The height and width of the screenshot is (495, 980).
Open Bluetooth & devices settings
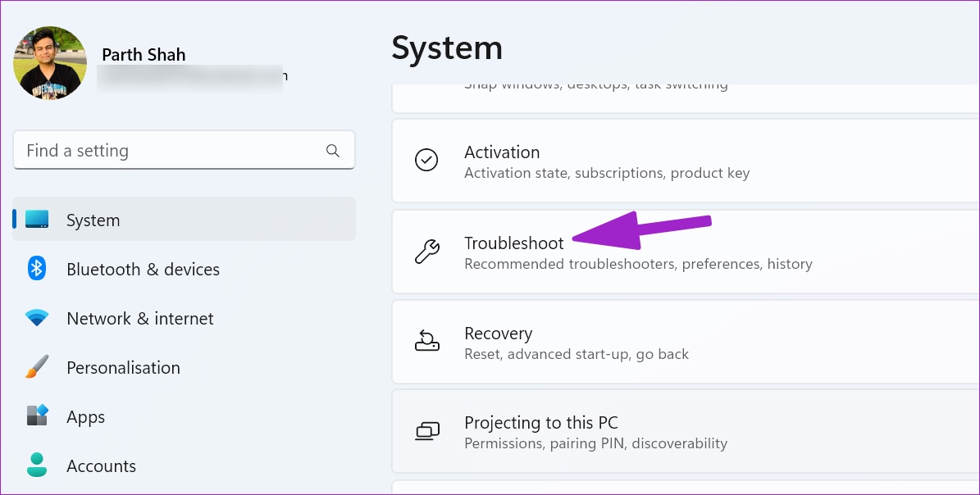[x=143, y=269]
